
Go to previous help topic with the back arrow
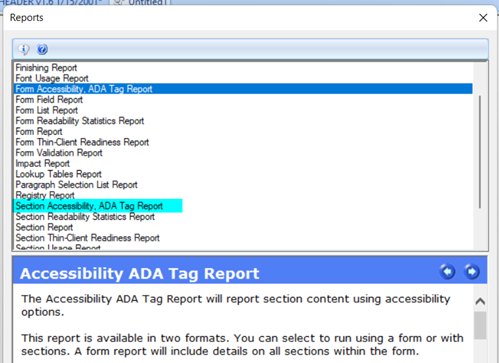click(447, 272)
